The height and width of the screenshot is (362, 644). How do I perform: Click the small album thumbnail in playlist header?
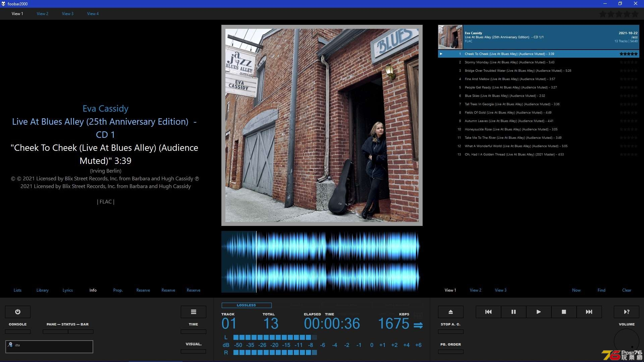[x=450, y=37]
